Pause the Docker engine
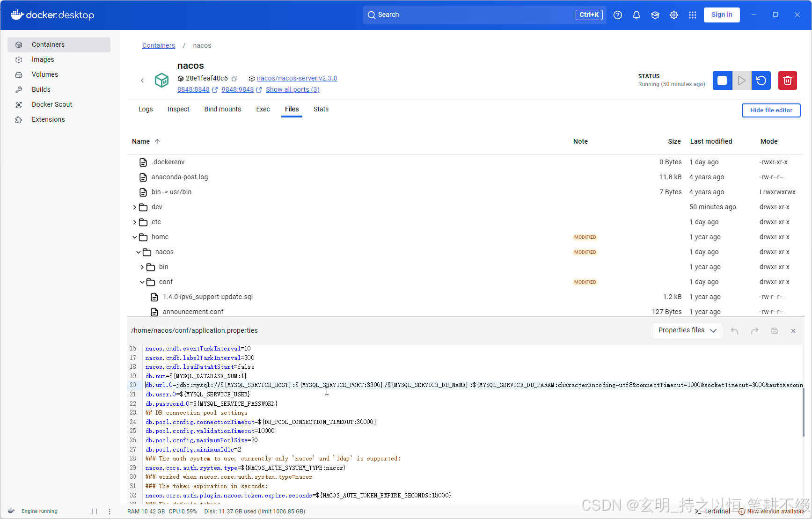 coord(95,511)
